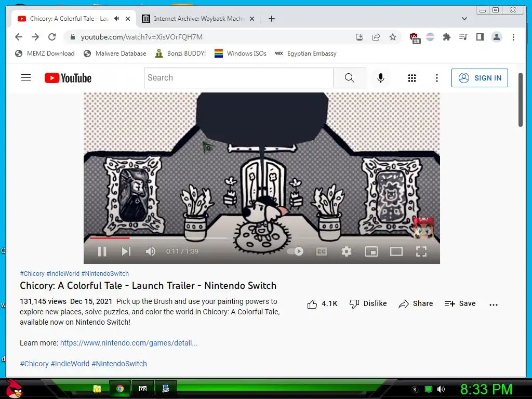Go back in browser history
The height and width of the screenshot is (399, 532).
(x=19, y=37)
